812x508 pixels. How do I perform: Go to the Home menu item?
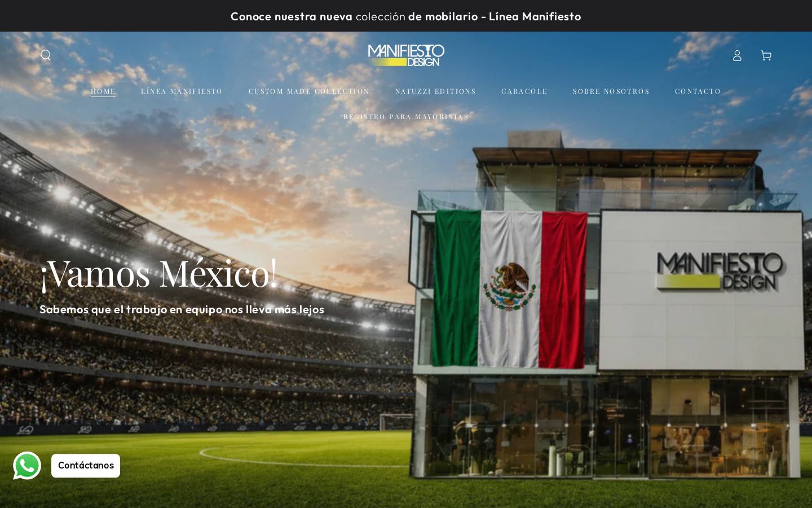(103, 91)
